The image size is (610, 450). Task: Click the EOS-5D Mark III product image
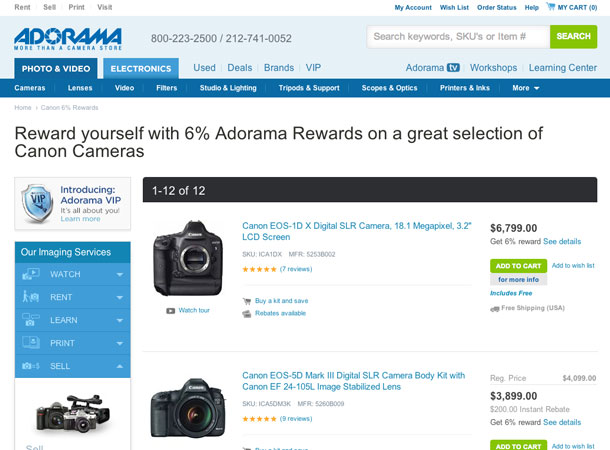[x=188, y=408]
